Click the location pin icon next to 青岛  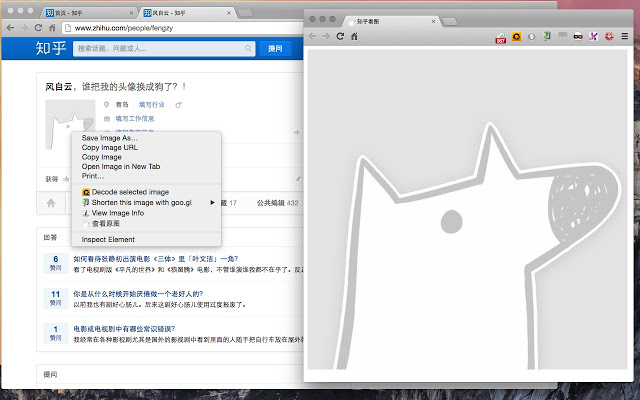[107, 104]
